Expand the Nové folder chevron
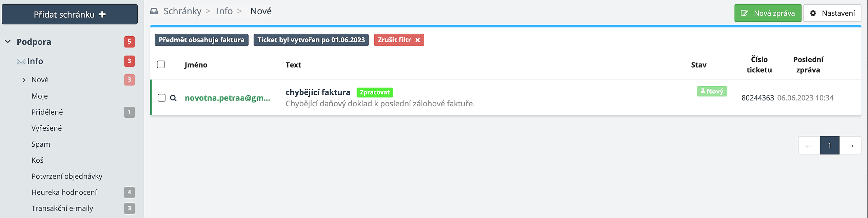The image size is (868, 218). coord(24,80)
